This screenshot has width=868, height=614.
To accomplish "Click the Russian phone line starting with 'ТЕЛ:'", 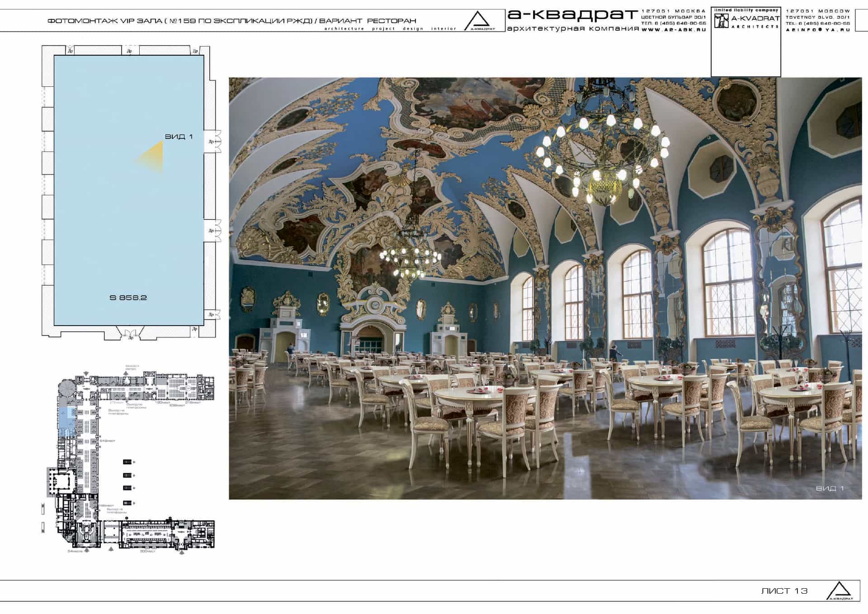I will (674, 23).
